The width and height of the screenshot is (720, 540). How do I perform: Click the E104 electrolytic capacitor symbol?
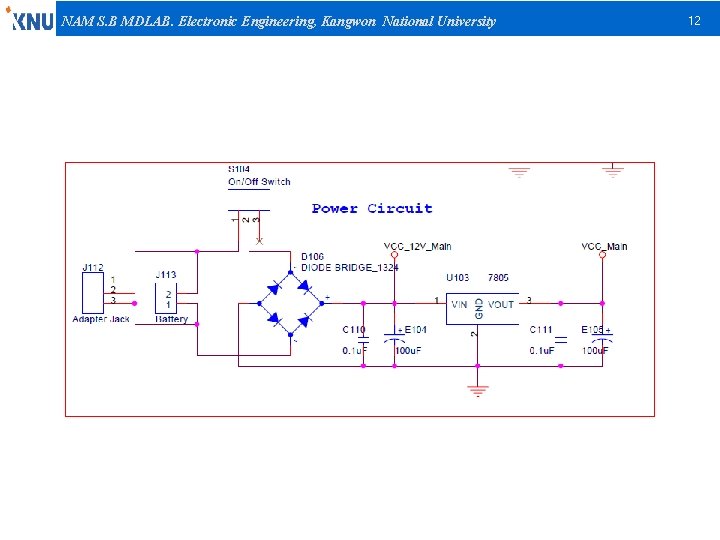click(x=394, y=338)
